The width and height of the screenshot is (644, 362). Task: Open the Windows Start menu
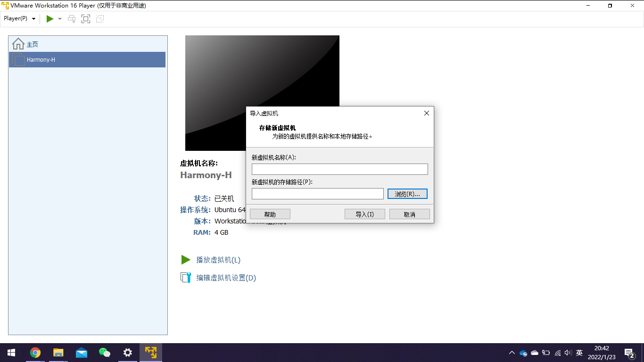point(11,353)
